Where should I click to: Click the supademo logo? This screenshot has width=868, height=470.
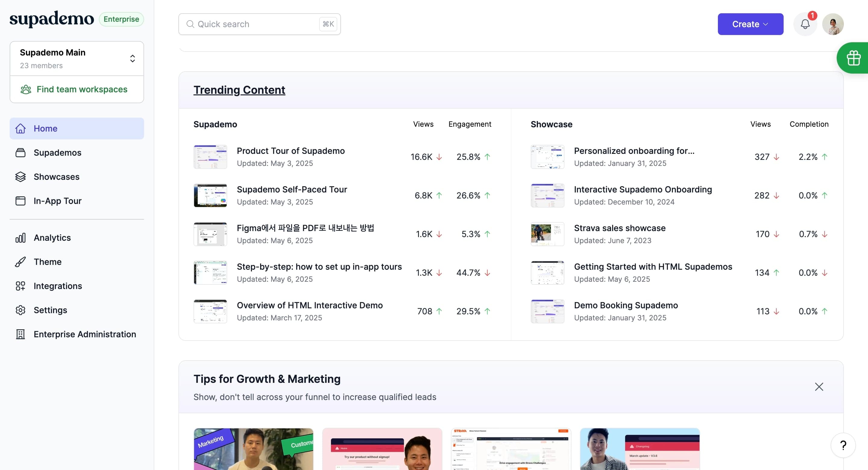52,19
